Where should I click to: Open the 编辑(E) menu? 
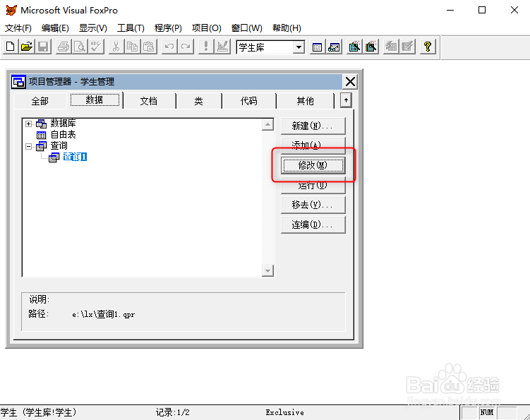[x=55, y=28]
